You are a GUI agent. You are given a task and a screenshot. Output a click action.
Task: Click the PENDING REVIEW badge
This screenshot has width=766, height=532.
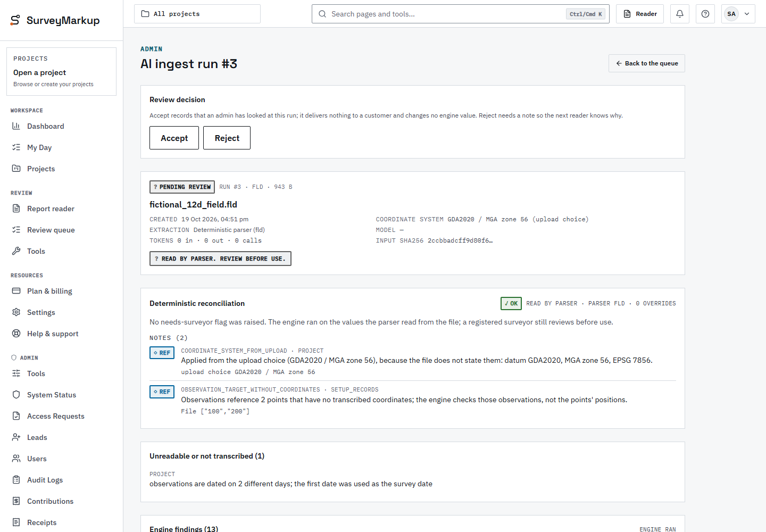[x=182, y=187]
